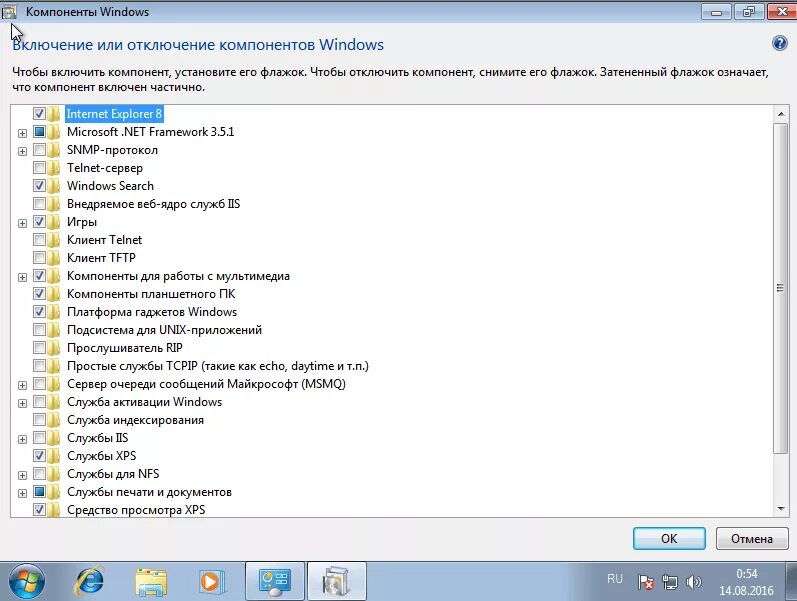Launch Internet Explorer from taskbar

click(90, 581)
